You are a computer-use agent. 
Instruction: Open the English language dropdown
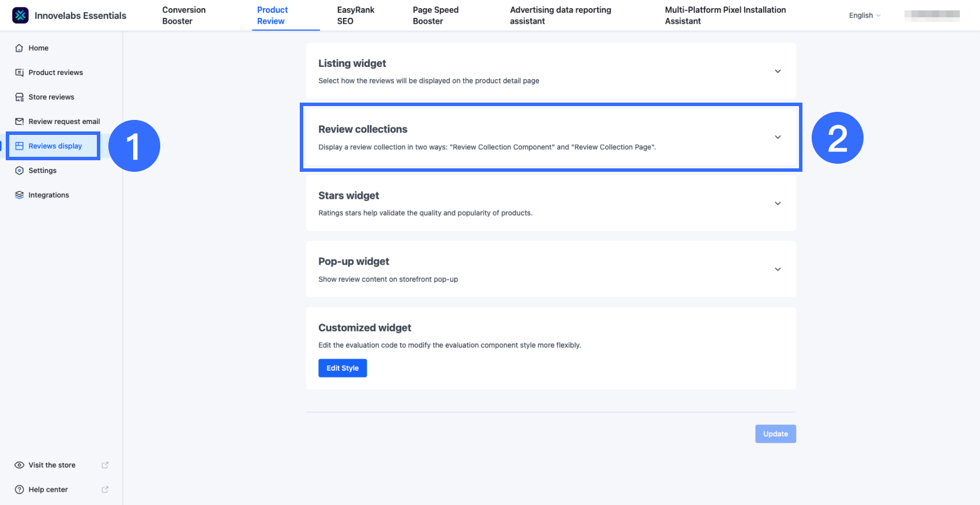pyautogui.click(x=864, y=16)
